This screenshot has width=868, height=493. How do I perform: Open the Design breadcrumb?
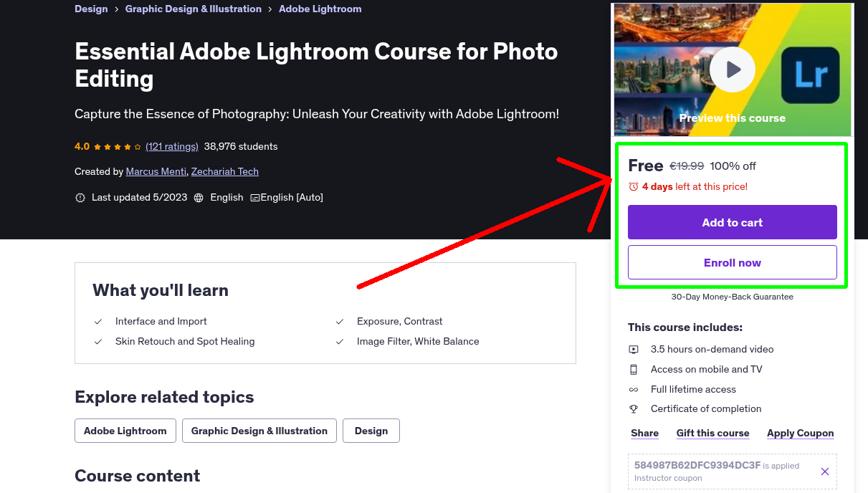91,9
